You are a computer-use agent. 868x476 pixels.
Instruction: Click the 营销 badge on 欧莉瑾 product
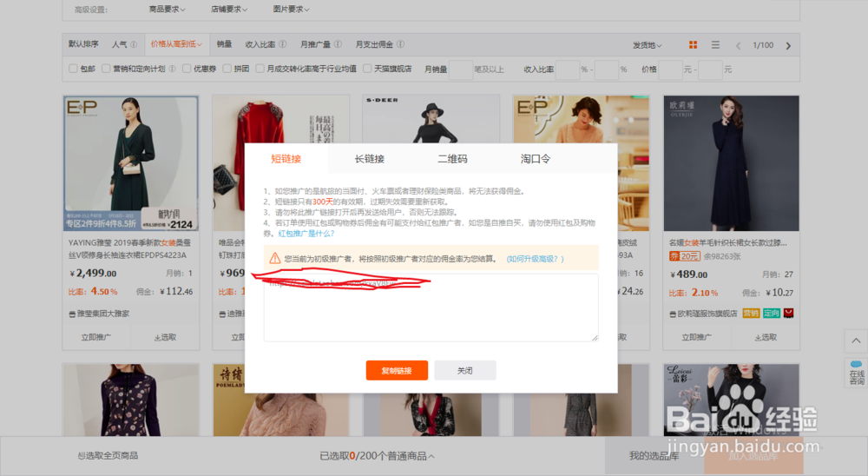(751, 313)
